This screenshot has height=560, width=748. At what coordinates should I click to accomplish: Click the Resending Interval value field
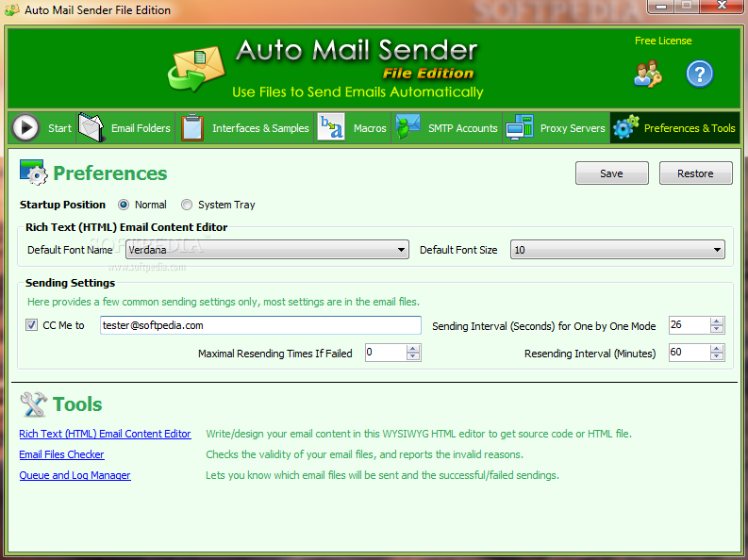(690, 353)
